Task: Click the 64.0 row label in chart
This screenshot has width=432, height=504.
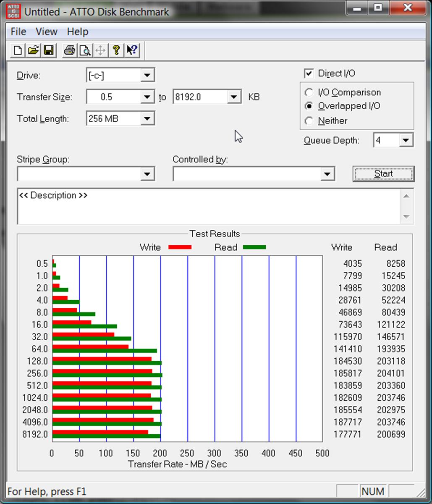Action: (40, 349)
